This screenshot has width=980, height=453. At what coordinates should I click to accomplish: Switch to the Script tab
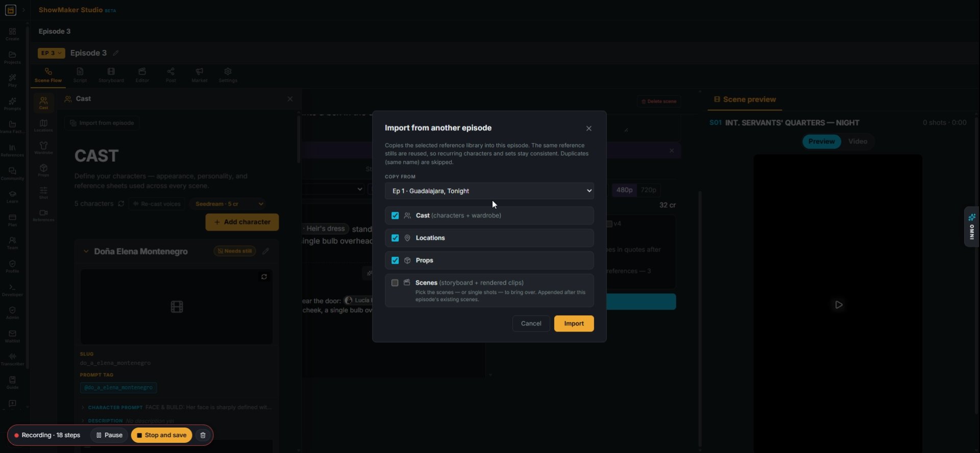click(x=80, y=74)
